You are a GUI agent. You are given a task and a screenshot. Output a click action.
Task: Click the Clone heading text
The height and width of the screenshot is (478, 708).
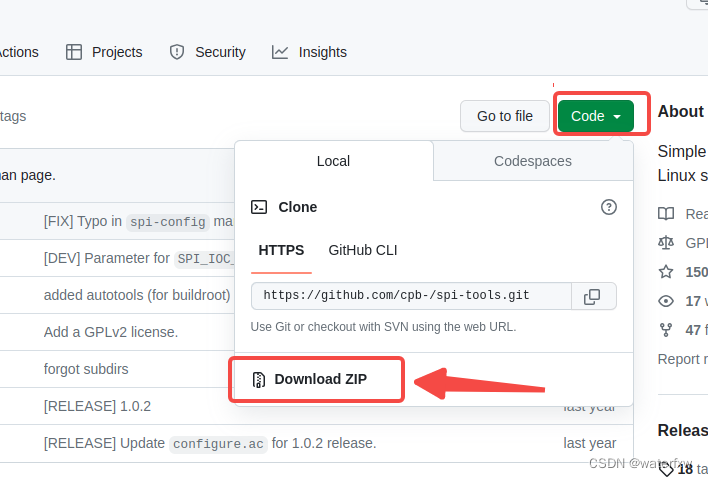click(298, 207)
